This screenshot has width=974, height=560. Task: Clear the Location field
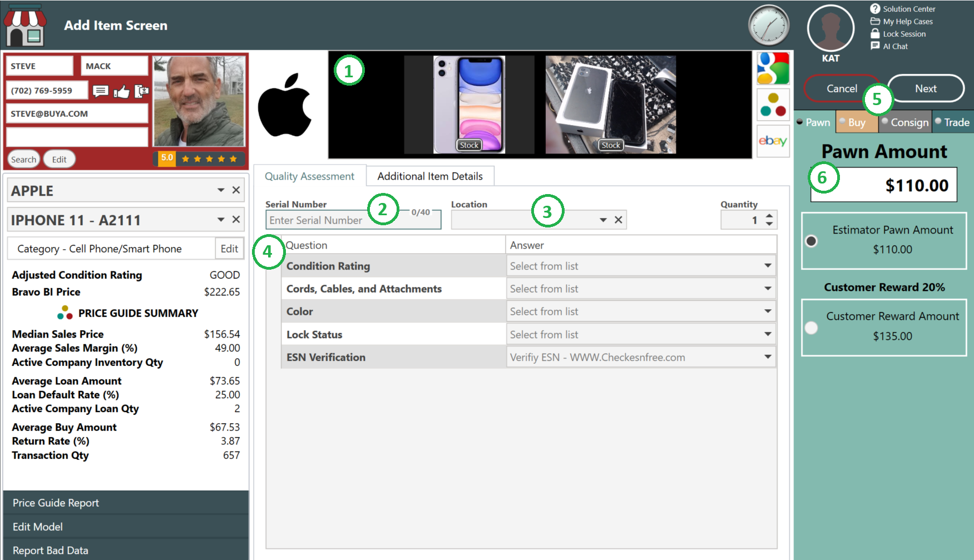tap(618, 220)
